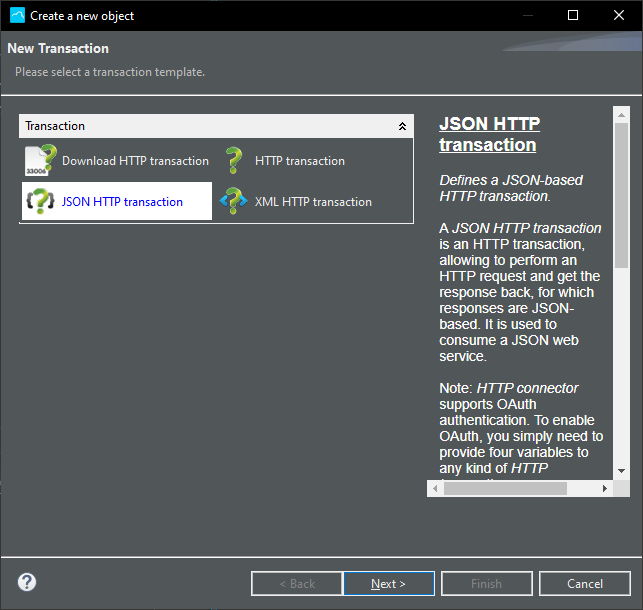Open help via the question mark icon
The width and height of the screenshot is (643, 610).
point(27,583)
